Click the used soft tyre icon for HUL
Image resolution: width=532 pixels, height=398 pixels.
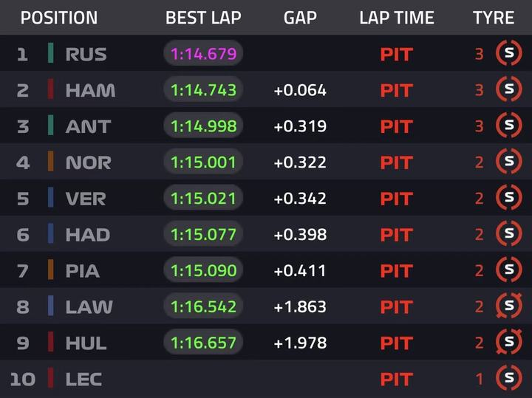tap(509, 342)
